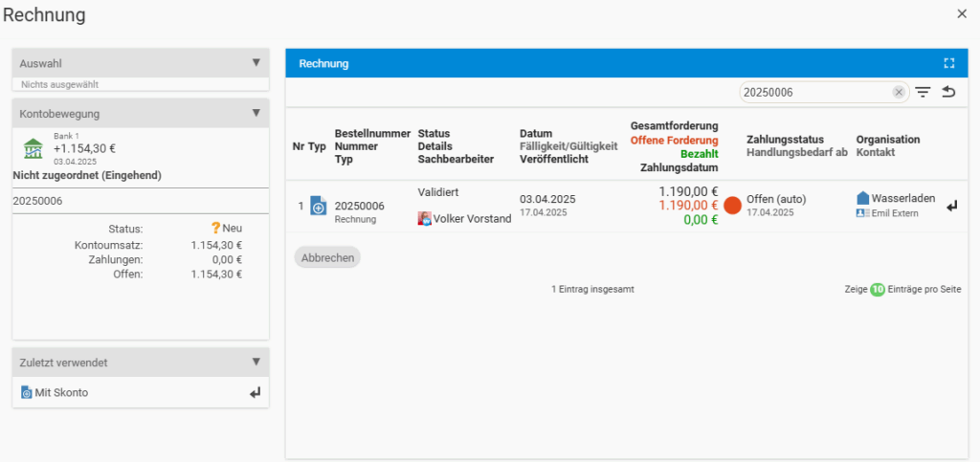Click the Offene Forderung header label
Viewport: 980px width, 462px height.
(675, 140)
